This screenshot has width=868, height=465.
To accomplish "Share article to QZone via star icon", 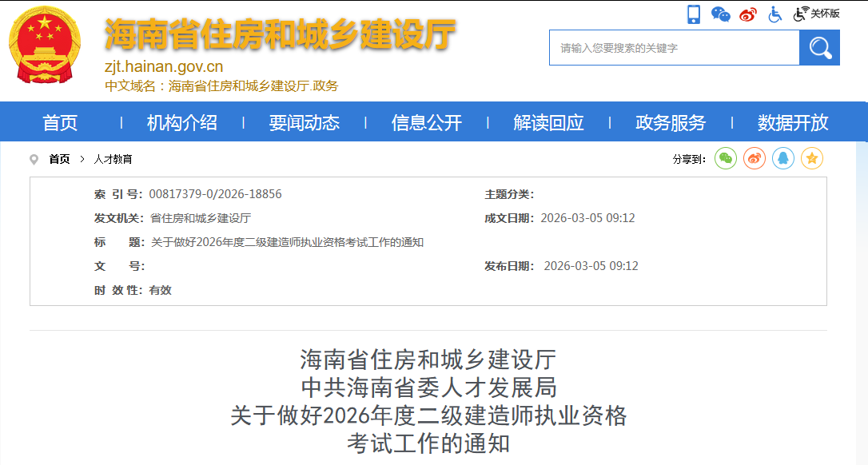I will (812, 158).
